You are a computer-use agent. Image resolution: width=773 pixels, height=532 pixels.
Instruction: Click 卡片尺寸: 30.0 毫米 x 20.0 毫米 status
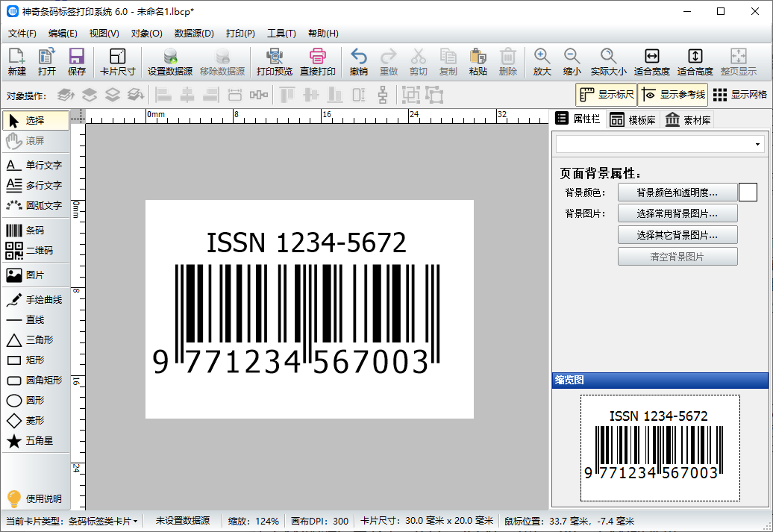pyautogui.click(x=427, y=521)
